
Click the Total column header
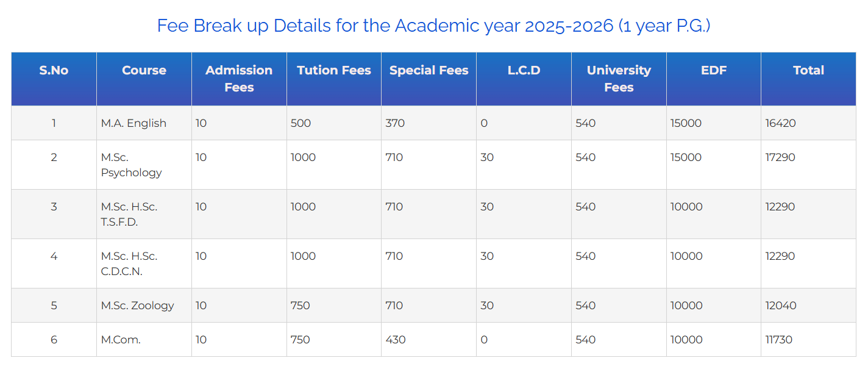808,70
